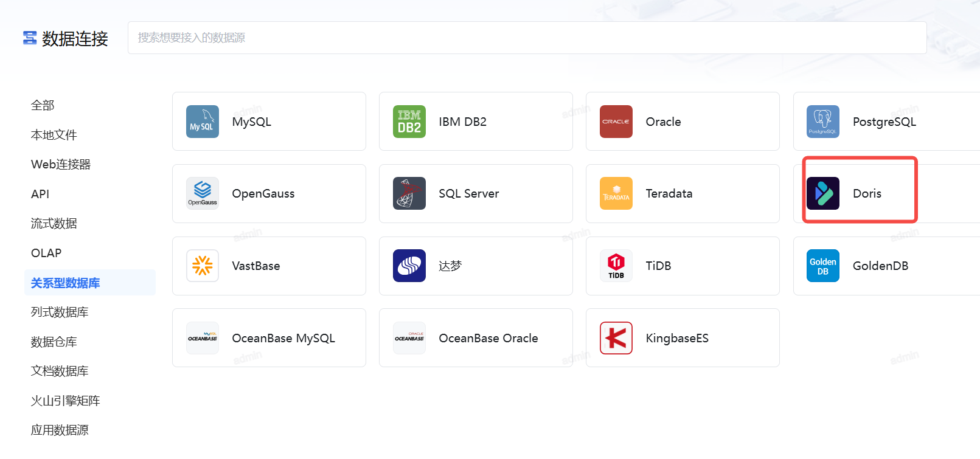Click the MySQL database icon
Image resolution: width=980 pixels, height=459 pixels.
(x=203, y=122)
